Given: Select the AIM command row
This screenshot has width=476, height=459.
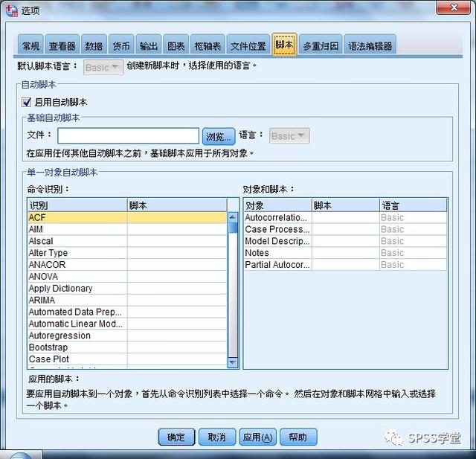Looking at the screenshot, I should tap(127, 229).
